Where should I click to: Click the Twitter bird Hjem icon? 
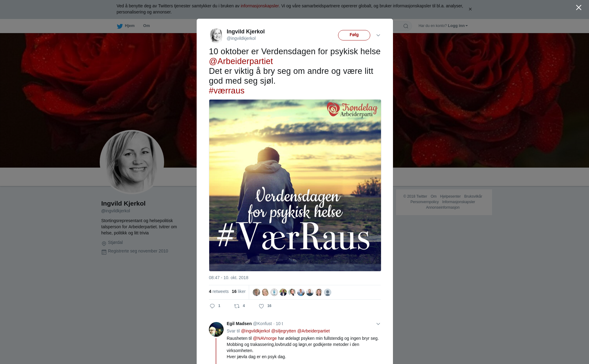click(120, 26)
